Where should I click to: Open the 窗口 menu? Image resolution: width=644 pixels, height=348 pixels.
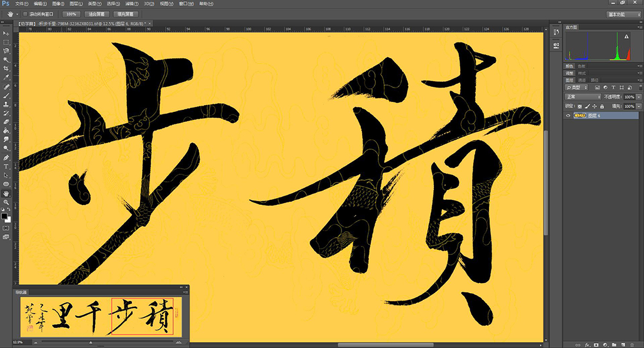(186, 4)
